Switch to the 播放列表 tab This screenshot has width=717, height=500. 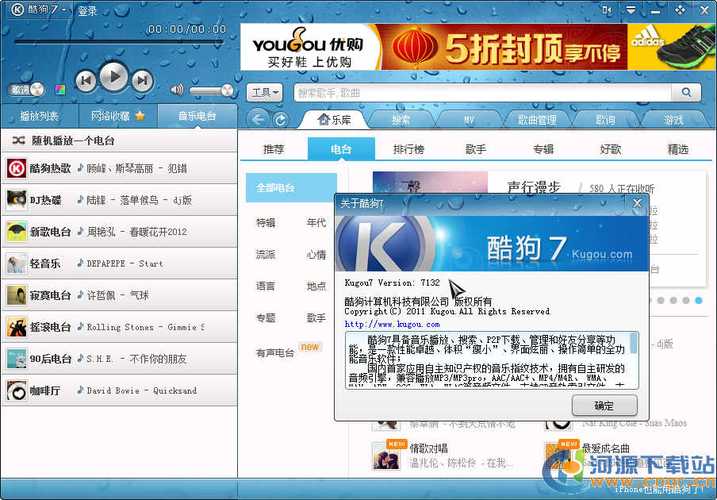(39, 116)
